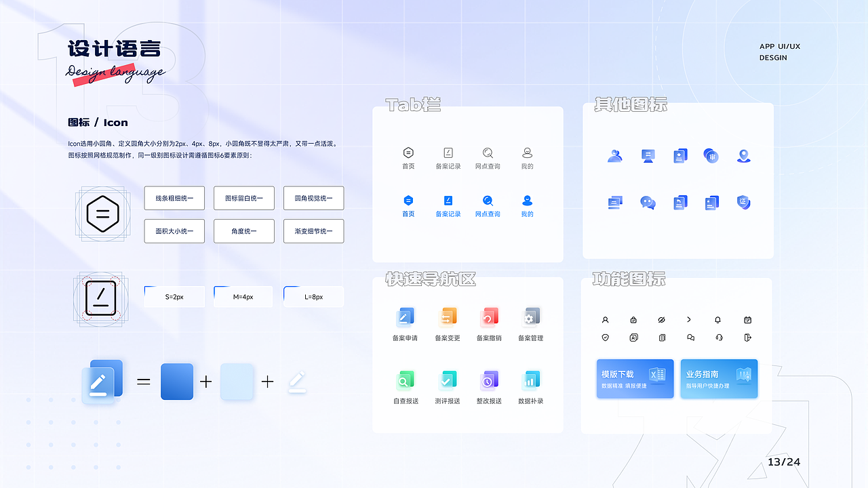The height and width of the screenshot is (488, 868).
Task: Click the outline chat bubbles function icon
Action: pos(690,338)
